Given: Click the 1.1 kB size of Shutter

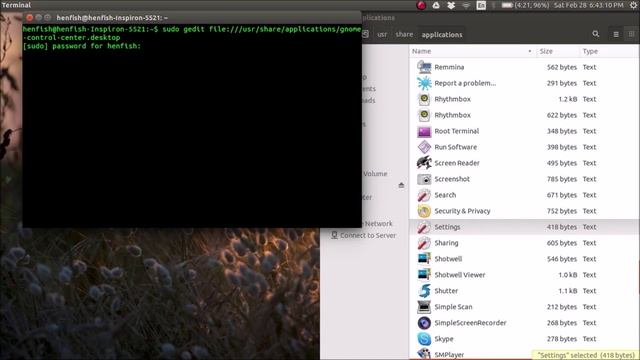Looking at the screenshot, I should pos(567,291).
